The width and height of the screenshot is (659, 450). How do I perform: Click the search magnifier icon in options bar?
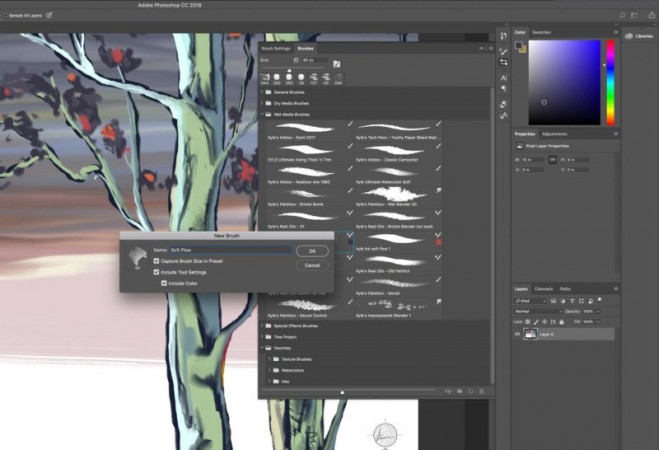point(622,16)
